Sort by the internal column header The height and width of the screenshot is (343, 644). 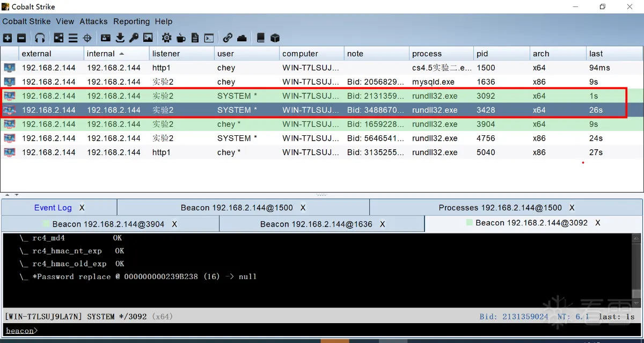click(116, 54)
